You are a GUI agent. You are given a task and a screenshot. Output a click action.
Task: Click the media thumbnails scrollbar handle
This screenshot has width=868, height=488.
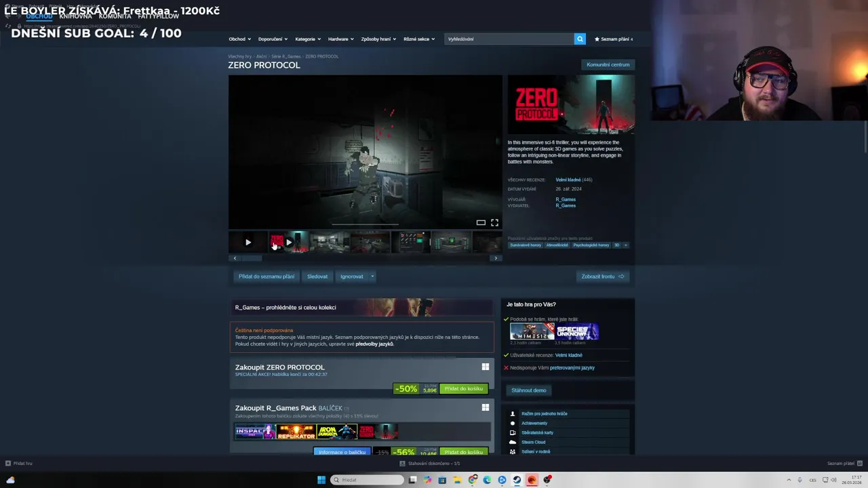[252, 258]
